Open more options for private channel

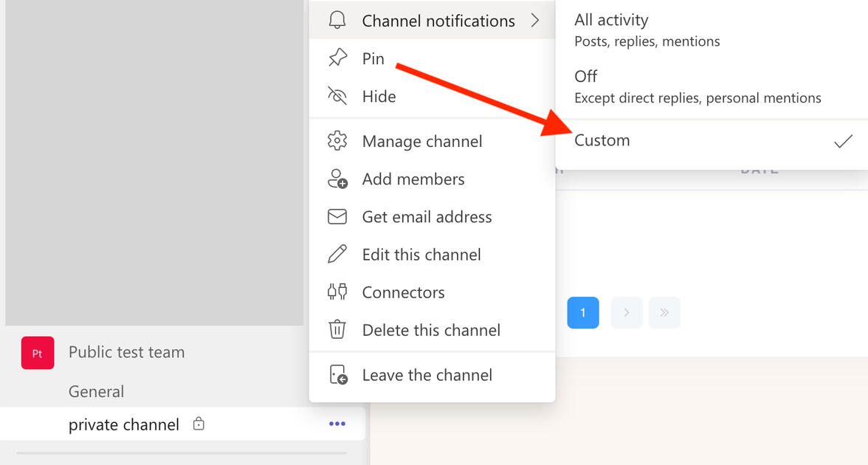(337, 424)
